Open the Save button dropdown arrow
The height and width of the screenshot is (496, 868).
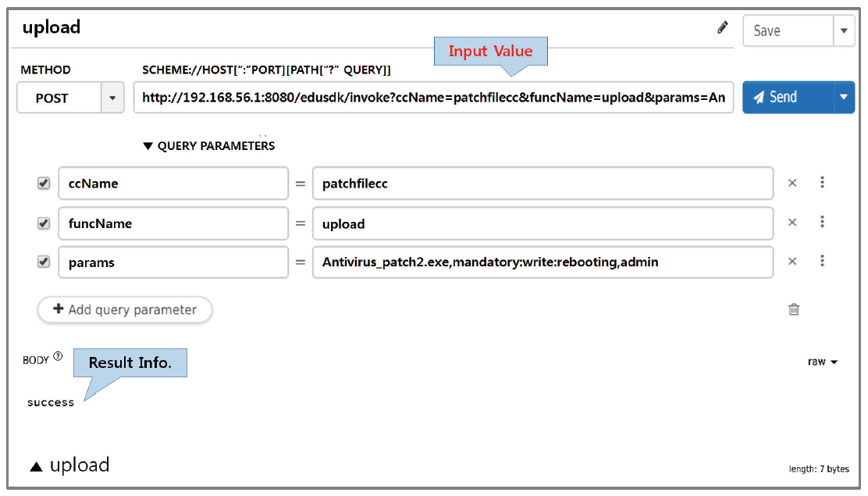tap(843, 31)
